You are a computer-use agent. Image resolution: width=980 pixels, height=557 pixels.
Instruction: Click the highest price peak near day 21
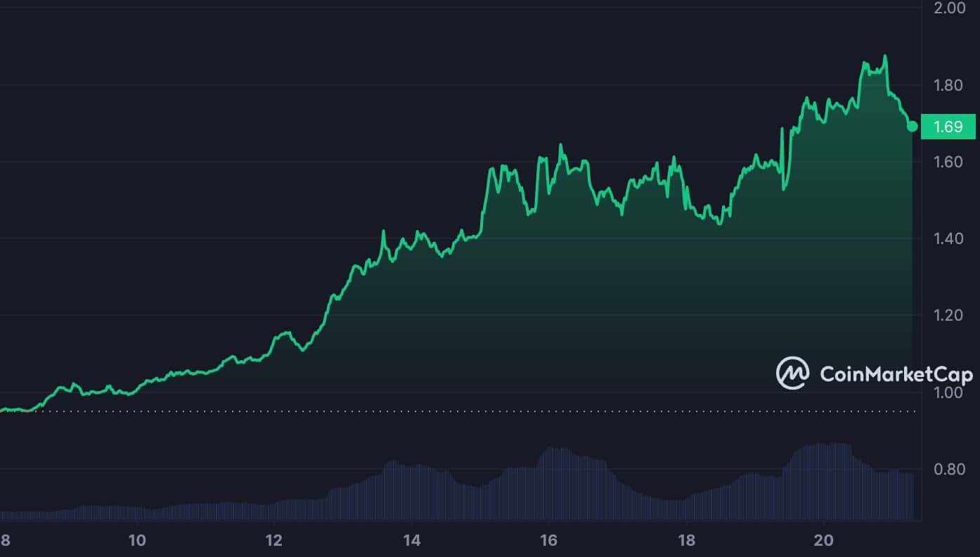pyautogui.click(x=884, y=57)
